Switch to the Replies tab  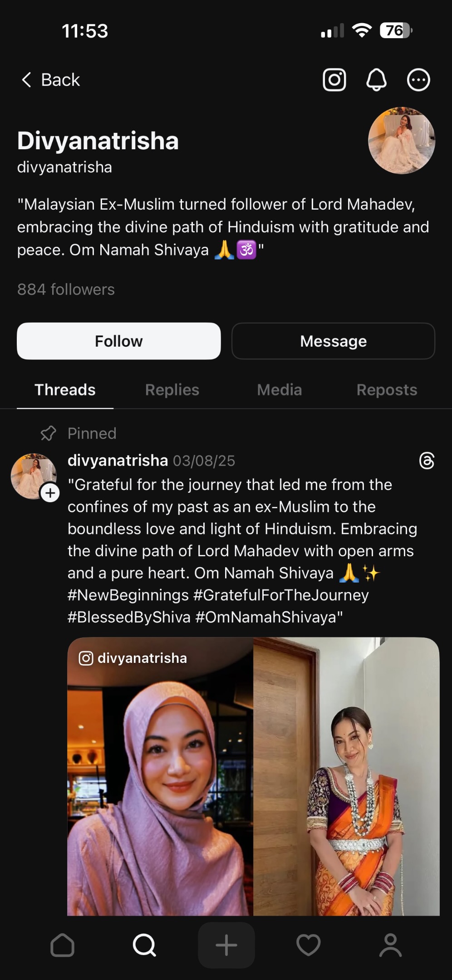tap(172, 390)
